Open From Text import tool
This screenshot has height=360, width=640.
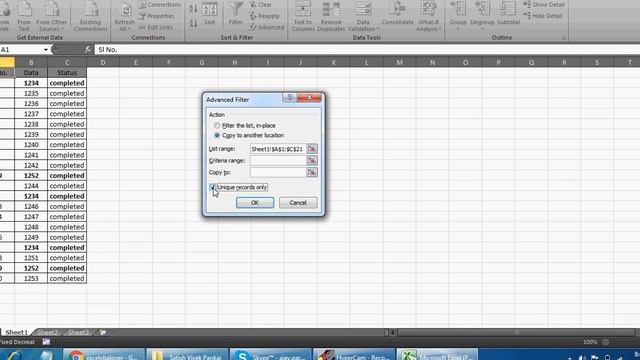(x=24, y=16)
